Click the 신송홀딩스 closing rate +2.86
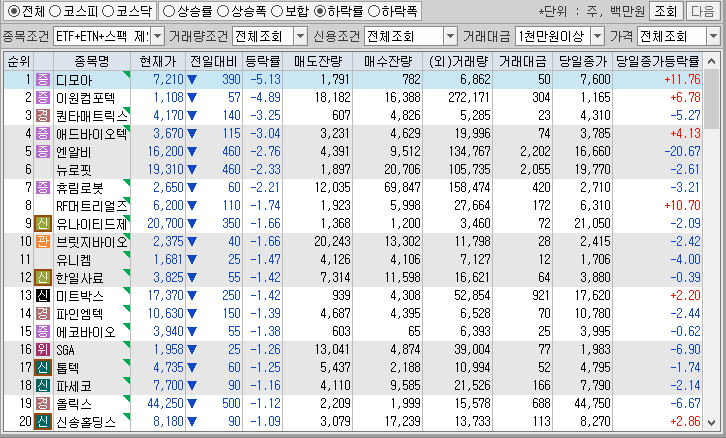The width and height of the screenshot is (726, 438). click(x=685, y=422)
